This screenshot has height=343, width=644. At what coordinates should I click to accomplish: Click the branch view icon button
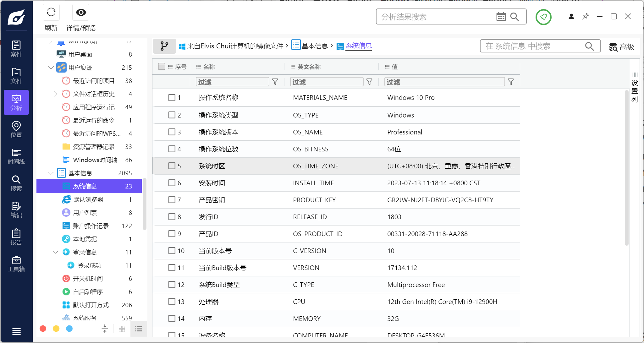click(x=164, y=46)
